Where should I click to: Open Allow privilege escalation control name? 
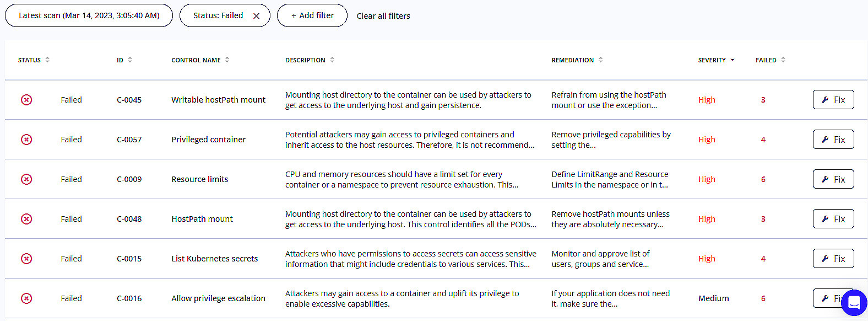(218, 298)
